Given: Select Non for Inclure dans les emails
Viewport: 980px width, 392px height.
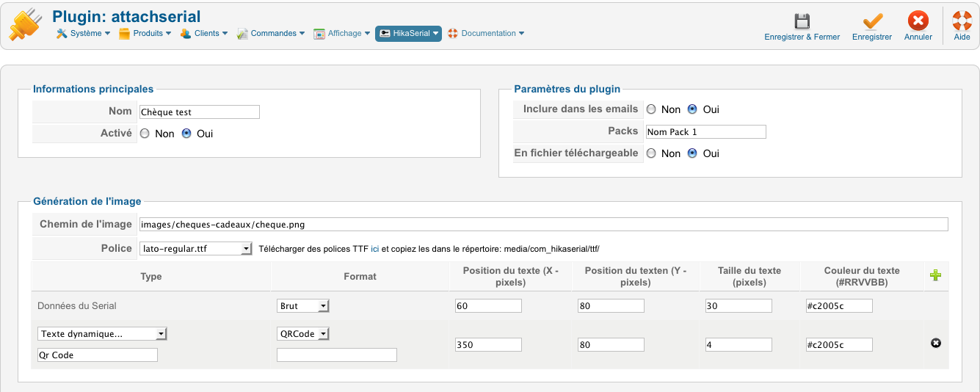Looking at the screenshot, I should [651, 109].
